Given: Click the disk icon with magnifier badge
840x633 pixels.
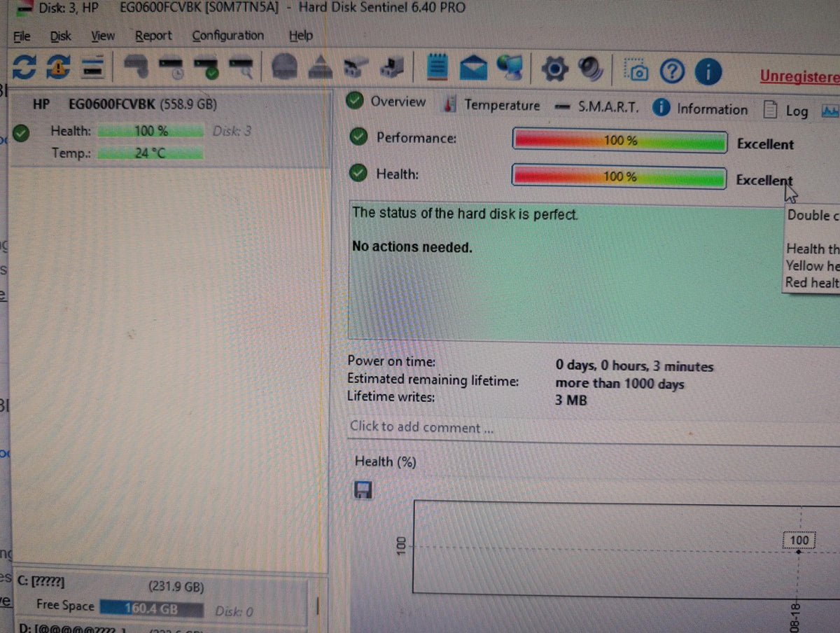Looking at the screenshot, I should 240,69.
